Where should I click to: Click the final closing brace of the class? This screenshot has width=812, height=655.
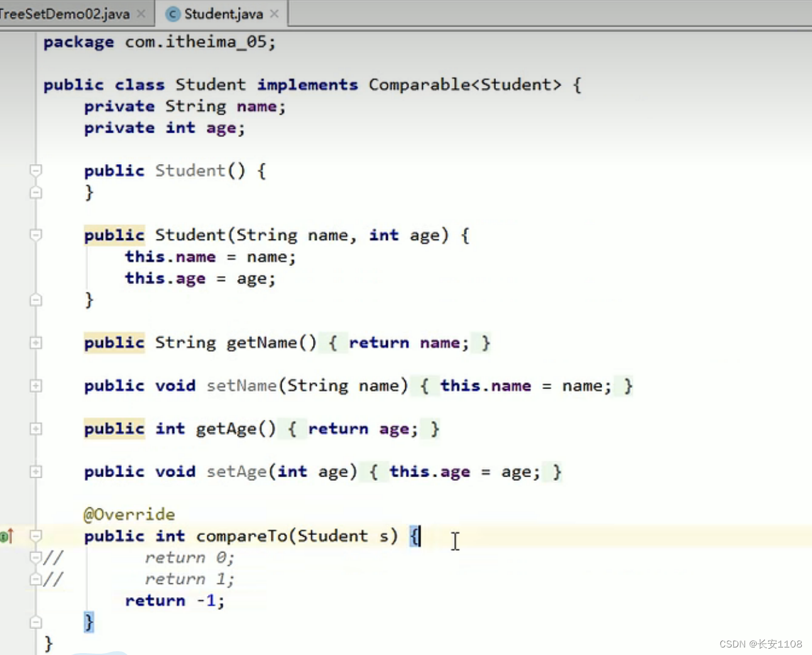tap(48, 644)
